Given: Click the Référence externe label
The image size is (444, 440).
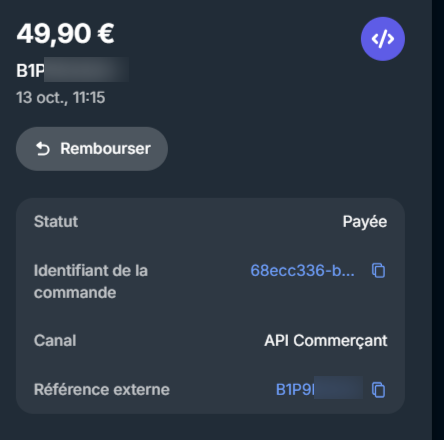Looking at the screenshot, I should [x=102, y=389].
